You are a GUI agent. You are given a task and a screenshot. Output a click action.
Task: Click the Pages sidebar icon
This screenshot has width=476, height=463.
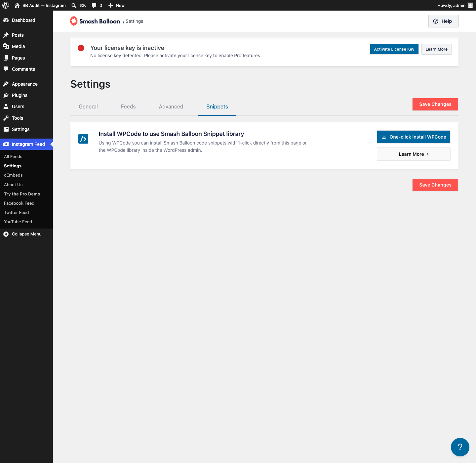point(6,58)
